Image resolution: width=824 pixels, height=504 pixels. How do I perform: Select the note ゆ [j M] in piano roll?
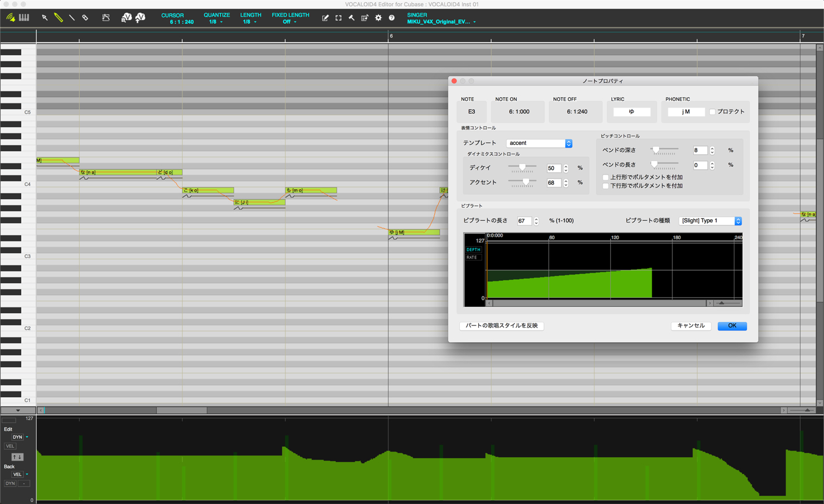pos(414,232)
